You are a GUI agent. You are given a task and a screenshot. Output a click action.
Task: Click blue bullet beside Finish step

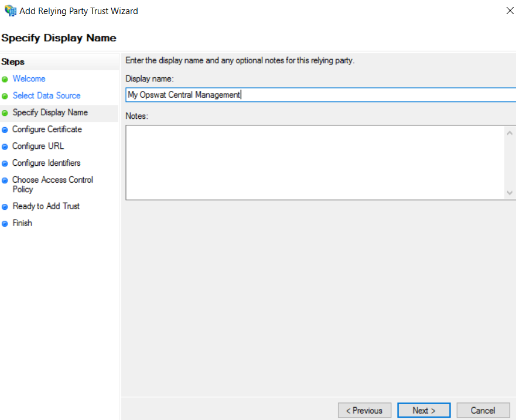[5, 224]
